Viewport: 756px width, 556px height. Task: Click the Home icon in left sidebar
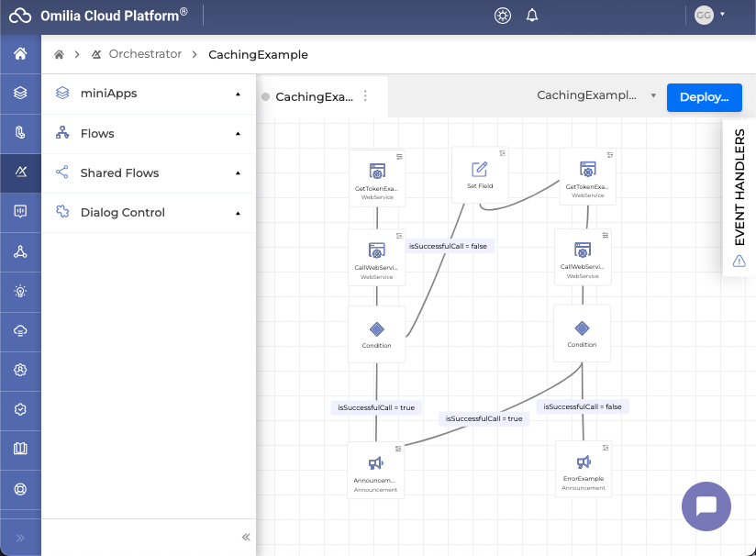pyautogui.click(x=20, y=54)
